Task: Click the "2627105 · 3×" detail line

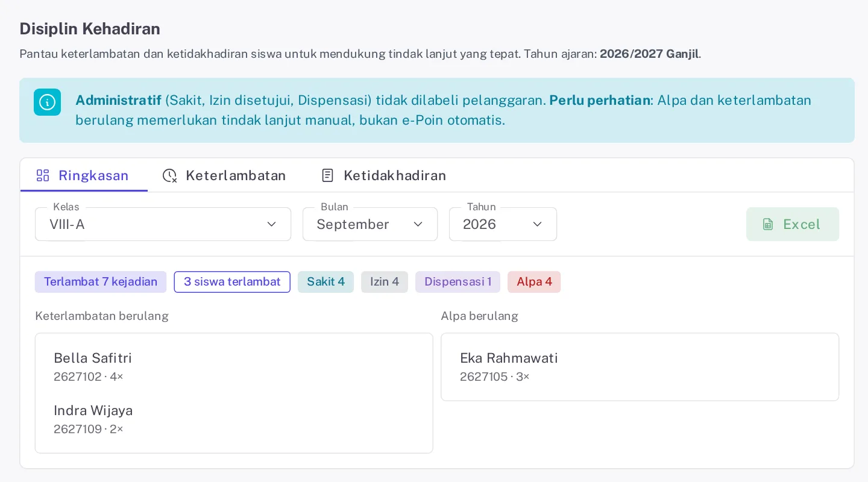Action: point(495,377)
